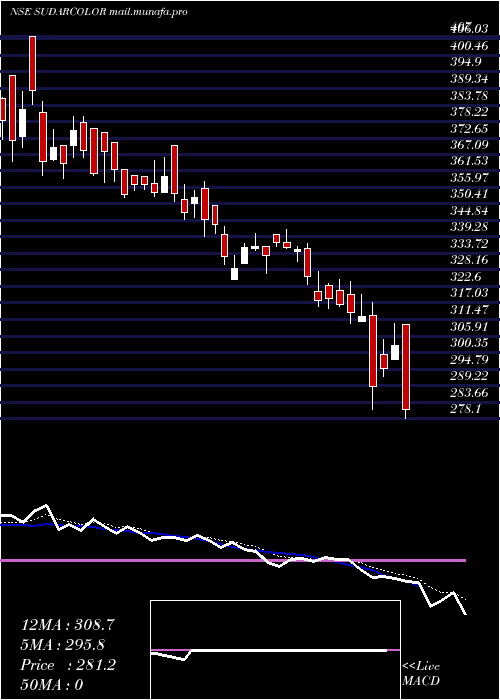The height and width of the screenshot is (700, 500).
Task: Click the 367.09 price label
Action: point(470,144)
